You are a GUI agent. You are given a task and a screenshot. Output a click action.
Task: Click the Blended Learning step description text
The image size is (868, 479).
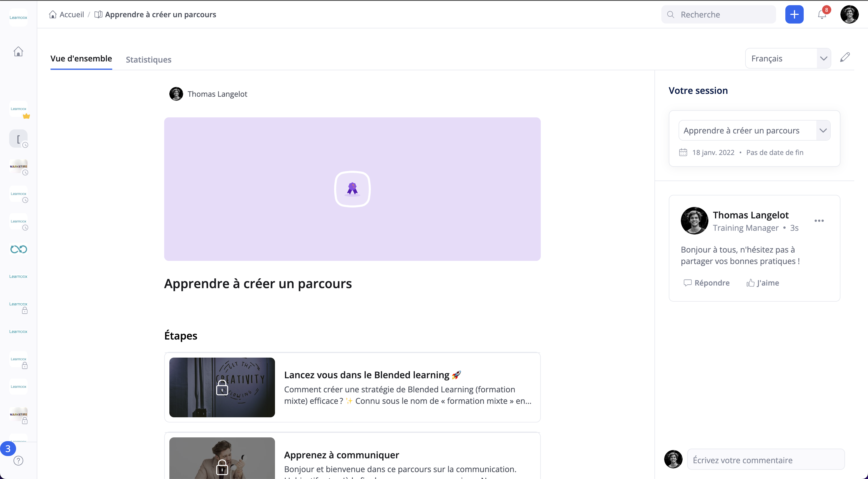pos(408,395)
